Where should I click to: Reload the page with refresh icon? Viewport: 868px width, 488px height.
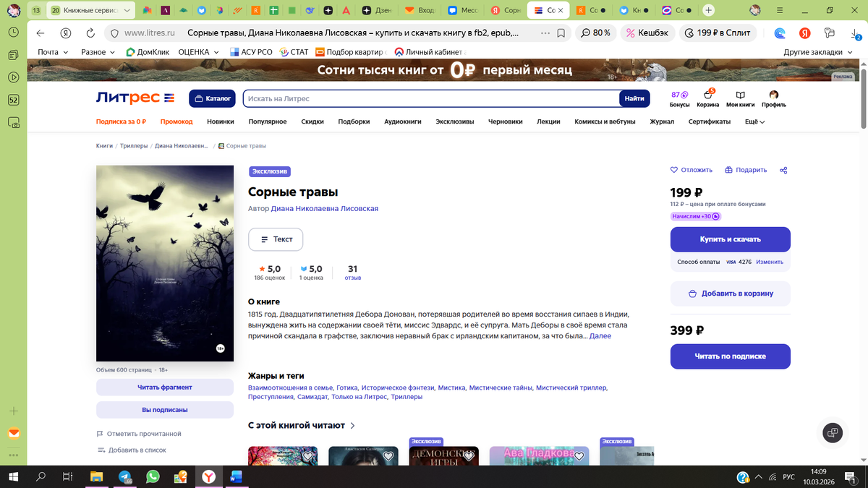click(90, 33)
